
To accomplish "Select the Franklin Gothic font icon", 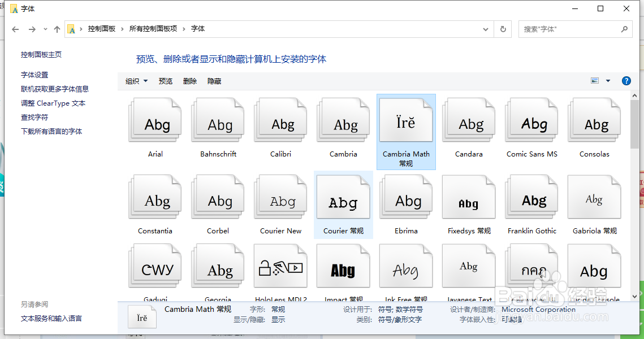I will click(x=532, y=197).
